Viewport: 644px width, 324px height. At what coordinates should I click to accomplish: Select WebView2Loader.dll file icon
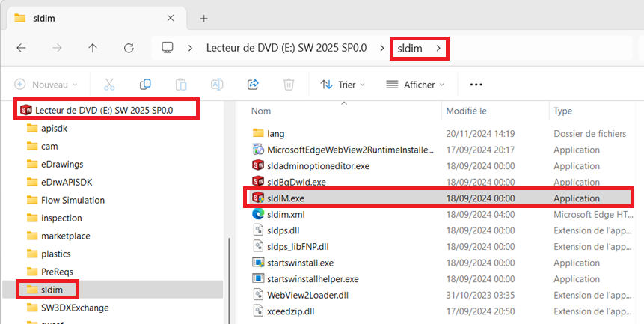tap(258, 295)
